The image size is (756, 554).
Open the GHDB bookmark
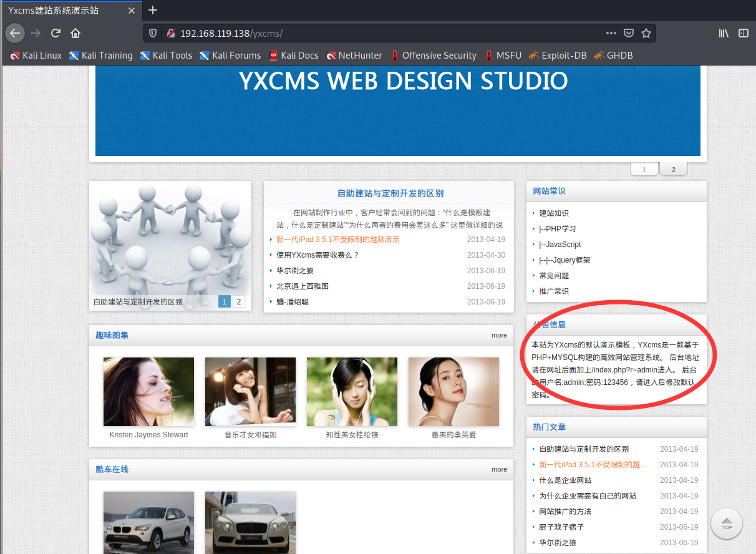[614, 56]
